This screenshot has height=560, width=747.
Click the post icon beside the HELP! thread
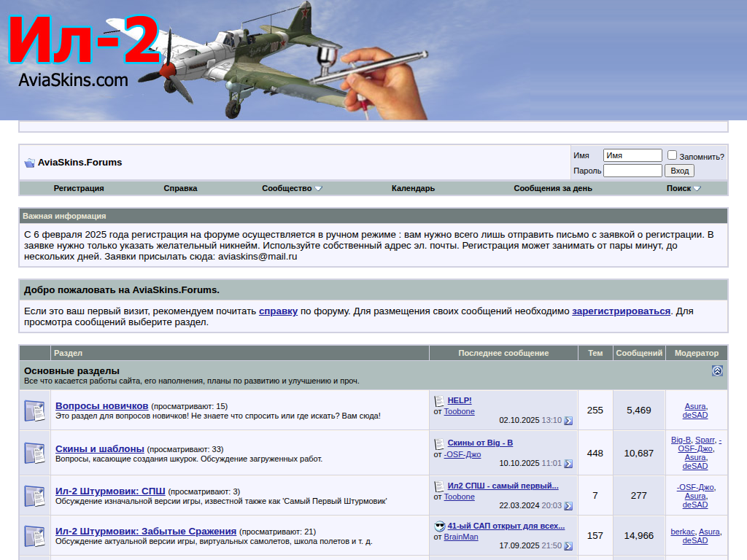pyautogui.click(x=439, y=401)
